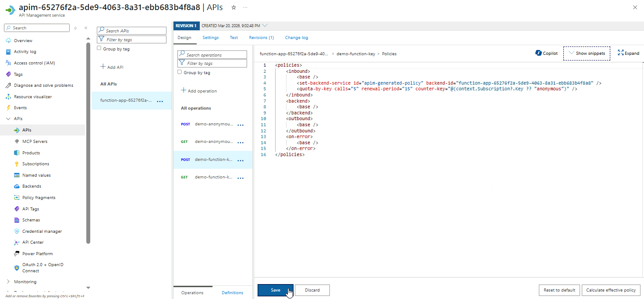Open MCP Servers from the sidebar
644x299 pixels.
pyautogui.click(x=35, y=141)
